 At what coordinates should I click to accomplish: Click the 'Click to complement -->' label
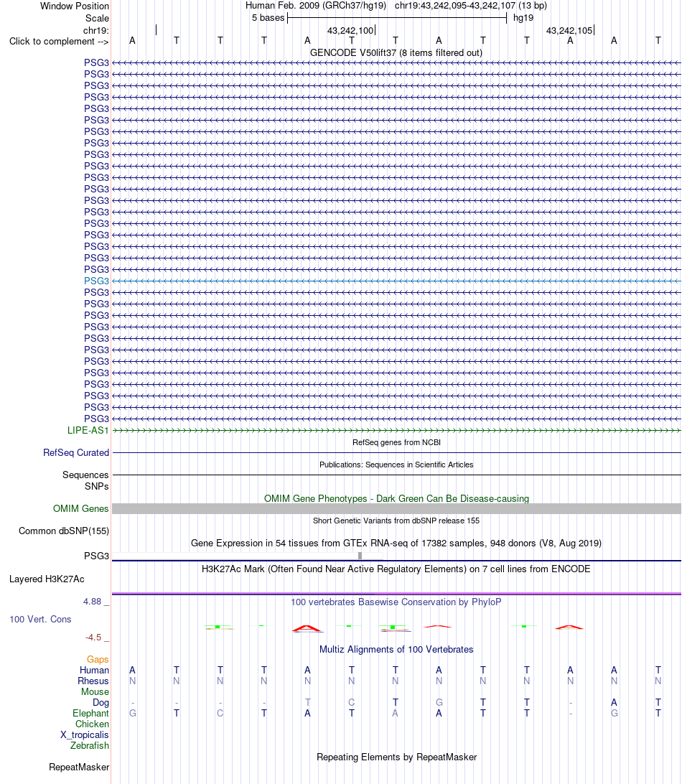59,42
